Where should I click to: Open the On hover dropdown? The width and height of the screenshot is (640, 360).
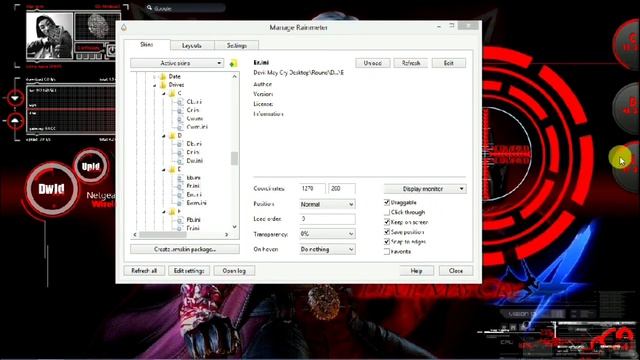pos(327,249)
